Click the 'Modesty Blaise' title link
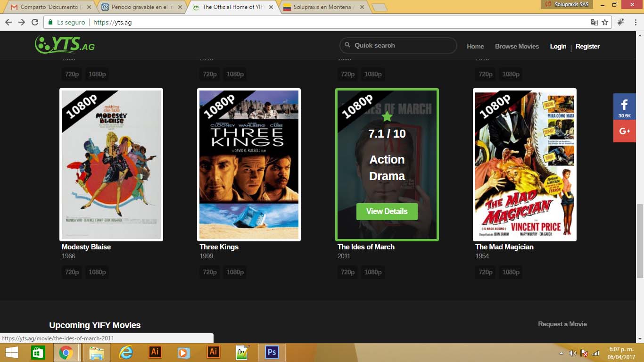This screenshot has width=644, height=362. [86, 247]
